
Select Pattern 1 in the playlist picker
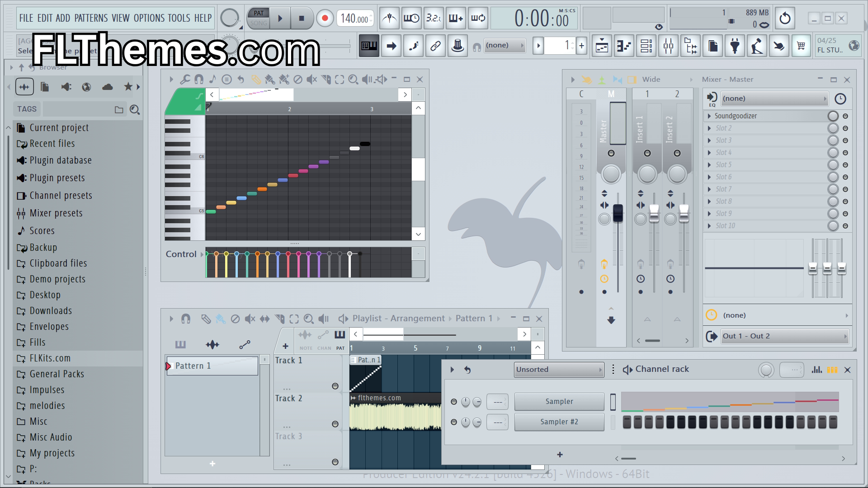(212, 366)
